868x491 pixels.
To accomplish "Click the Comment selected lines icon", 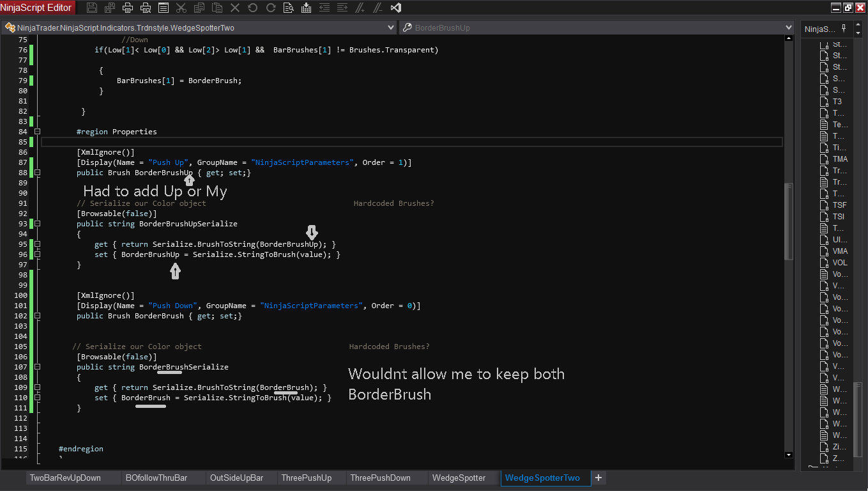I will [360, 8].
